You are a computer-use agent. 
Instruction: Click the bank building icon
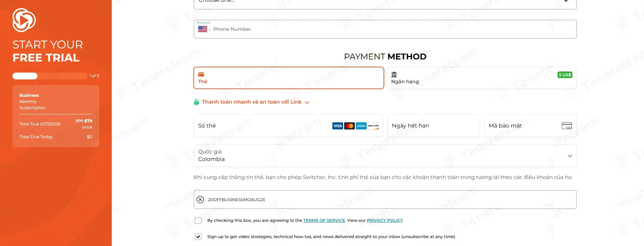[x=394, y=74]
